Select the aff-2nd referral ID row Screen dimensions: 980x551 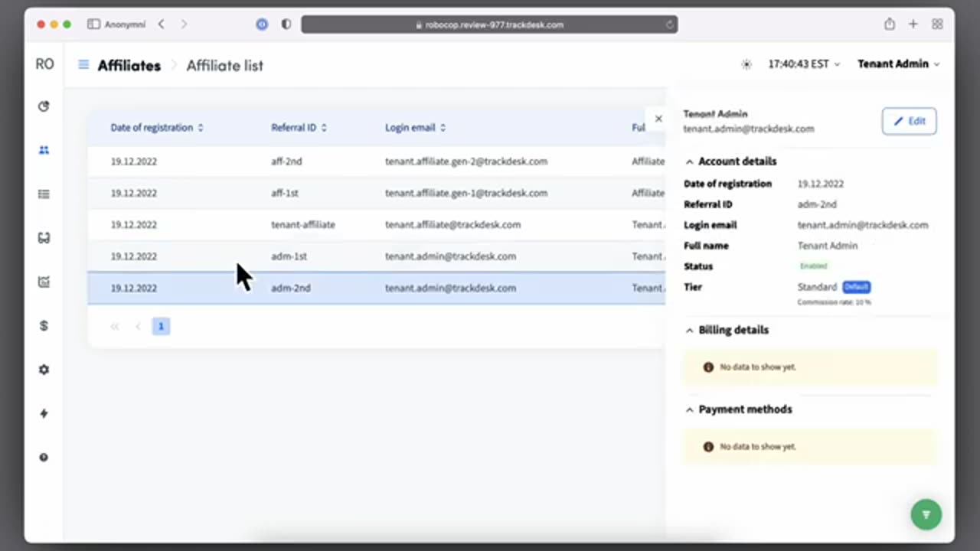click(x=376, y=161)
